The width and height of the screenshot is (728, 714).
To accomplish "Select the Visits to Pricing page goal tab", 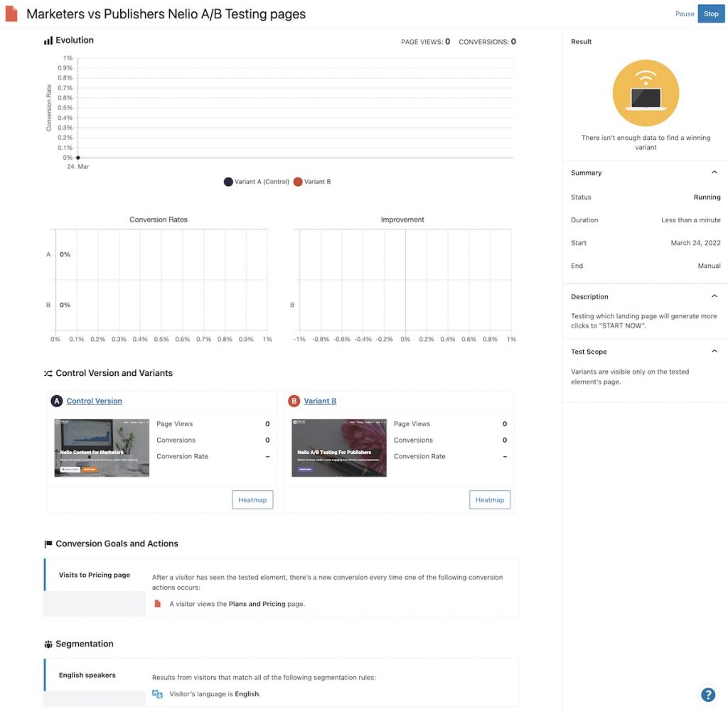I will [x=95, y=575].
